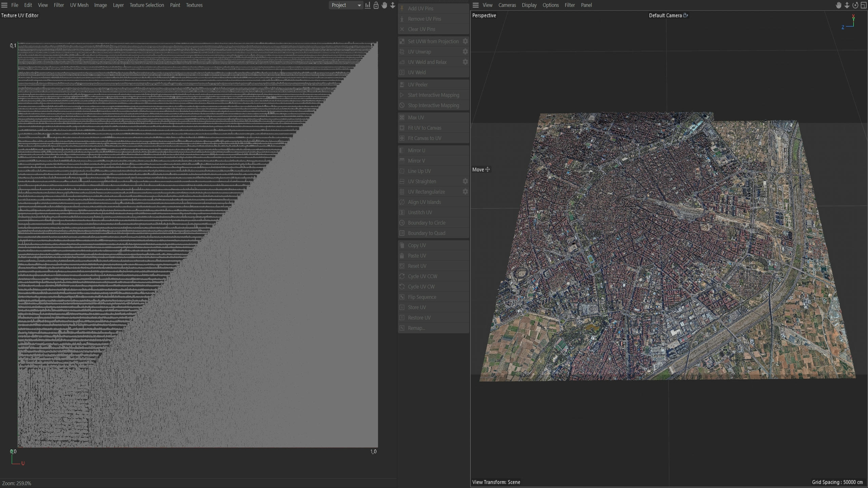The height and width of the screenshot is (488, 868).
Task: Click the Default Camera link icon
Action: (x=686, y=15)
